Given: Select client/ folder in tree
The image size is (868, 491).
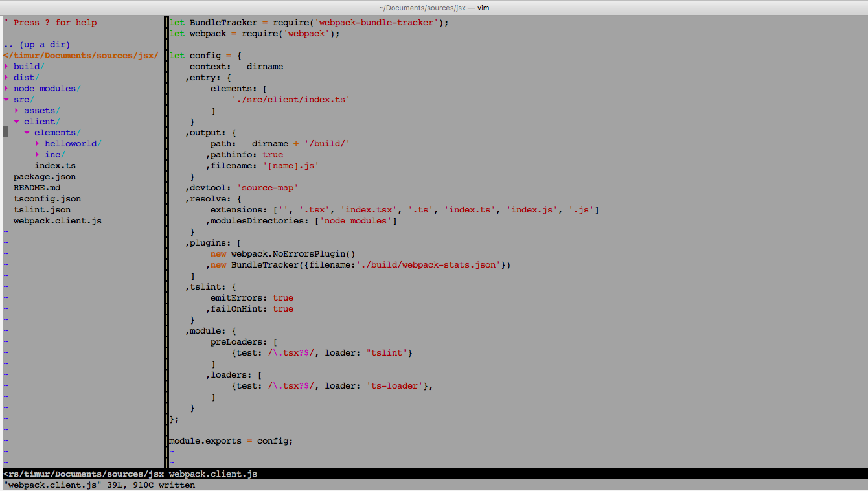Looking at the screenshot, I should click(x=42, y=122).
